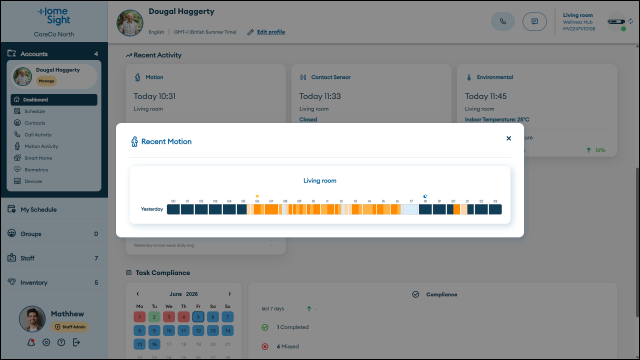Click the Schedule calendar icon in account menu
Viewport: 640px width, 360px height.
tap(17, 111)
